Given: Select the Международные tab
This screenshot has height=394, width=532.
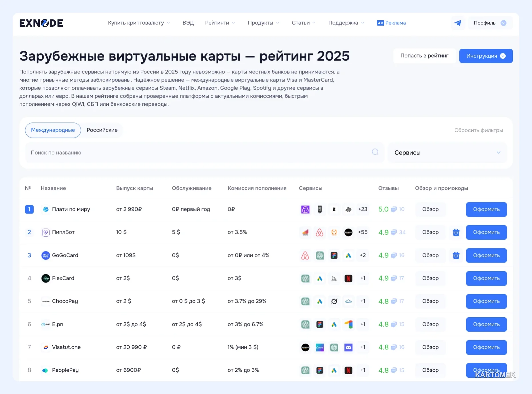Looking at the screenshot, I should [x=53, y=130].
